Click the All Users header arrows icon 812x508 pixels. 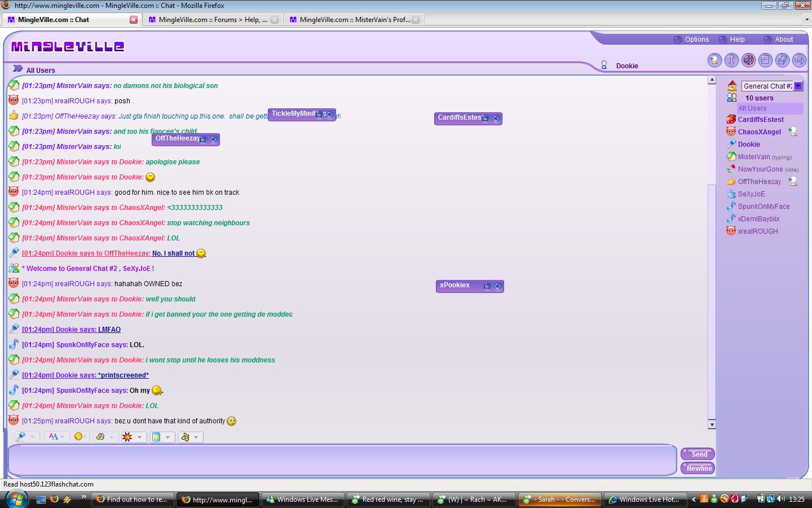click(17, 69)
